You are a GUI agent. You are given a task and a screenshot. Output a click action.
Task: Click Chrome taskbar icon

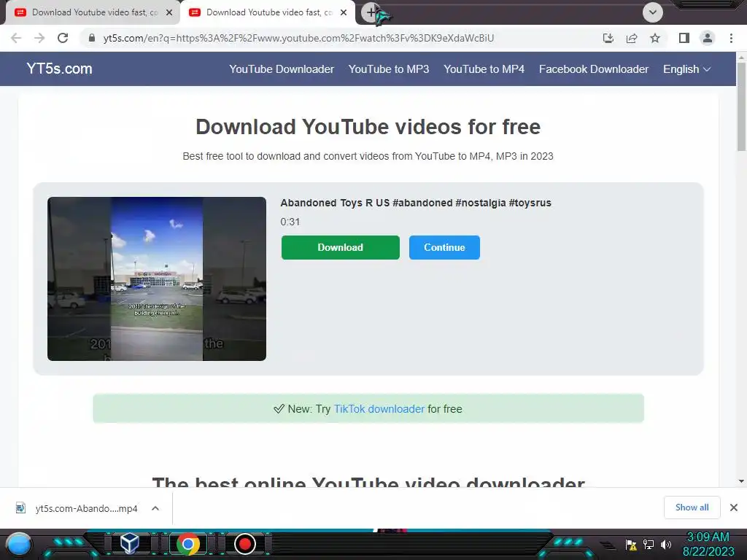click(x=187, y=544)
